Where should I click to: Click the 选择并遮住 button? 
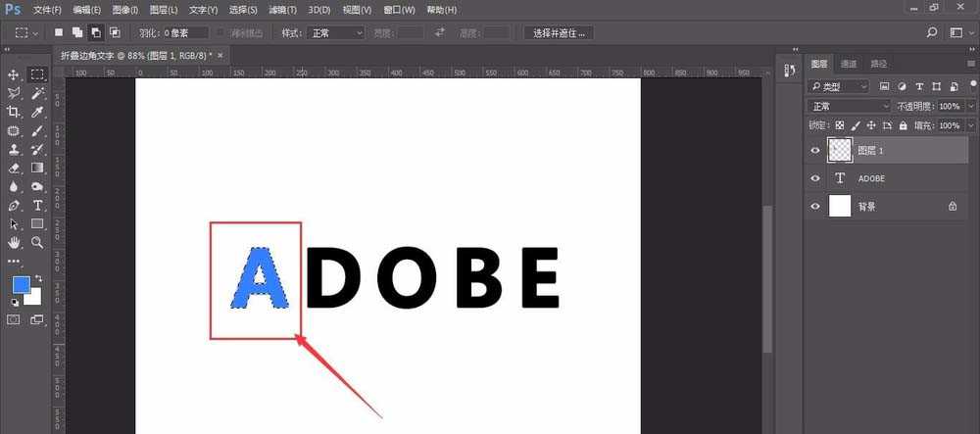click(x=559, y=32)
